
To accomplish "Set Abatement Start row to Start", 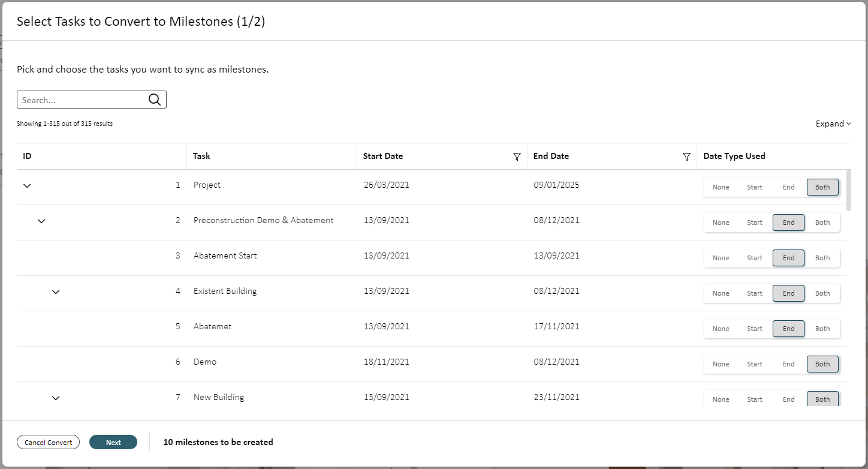I will 755,258.
